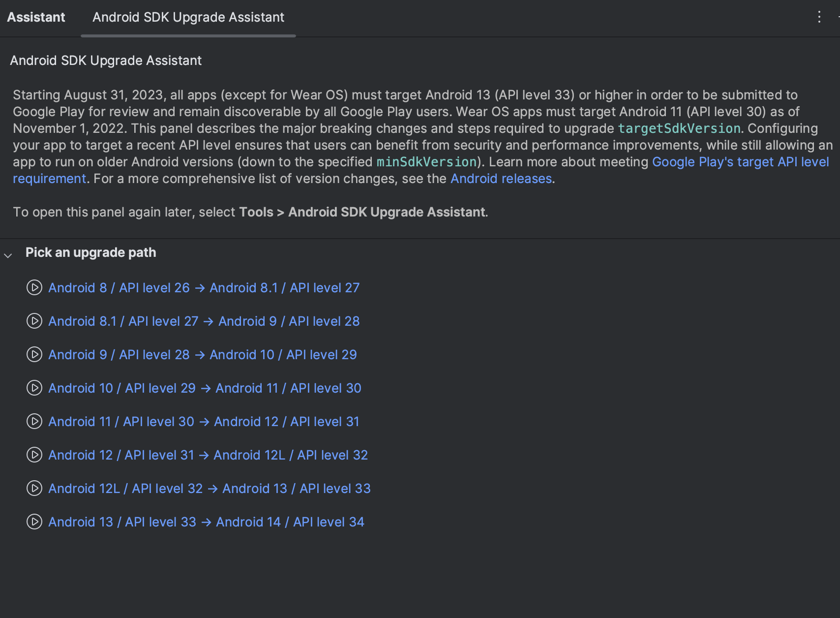Viewport: 840px width, 618px height.
Task: Start the Android 9 to Android 10 walkthrough icon
Action: 34,355
